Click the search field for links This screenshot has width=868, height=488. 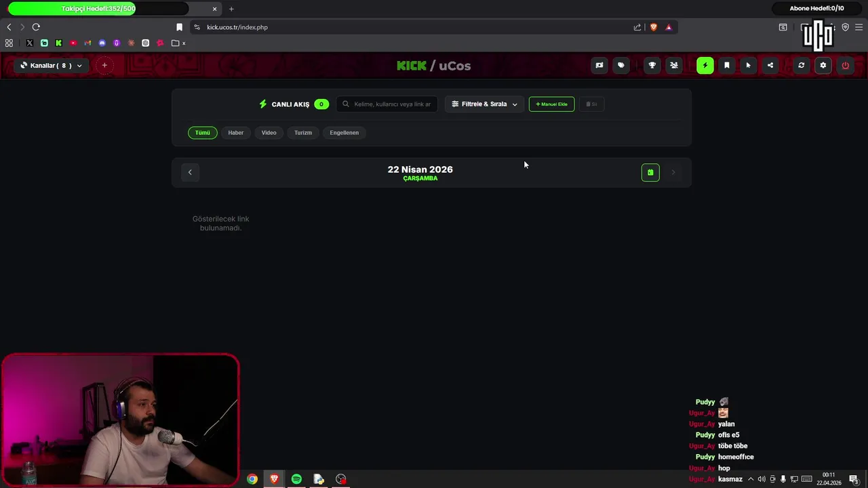point(387,104)
